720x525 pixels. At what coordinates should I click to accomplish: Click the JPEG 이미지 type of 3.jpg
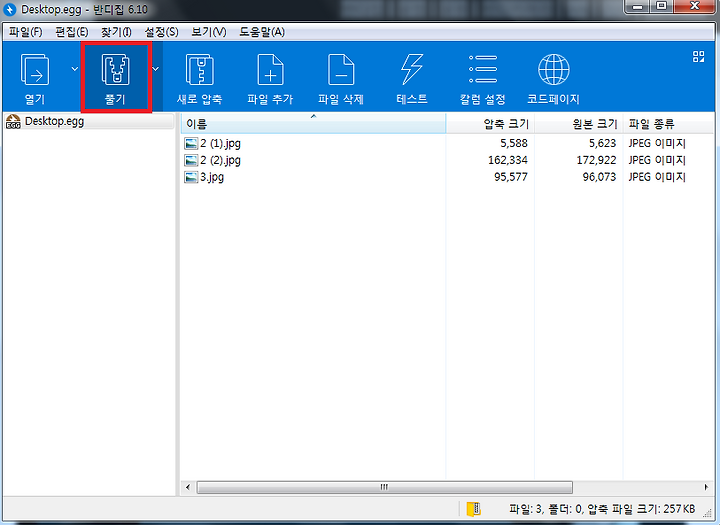pyautogui.click(x=657, y=177)
